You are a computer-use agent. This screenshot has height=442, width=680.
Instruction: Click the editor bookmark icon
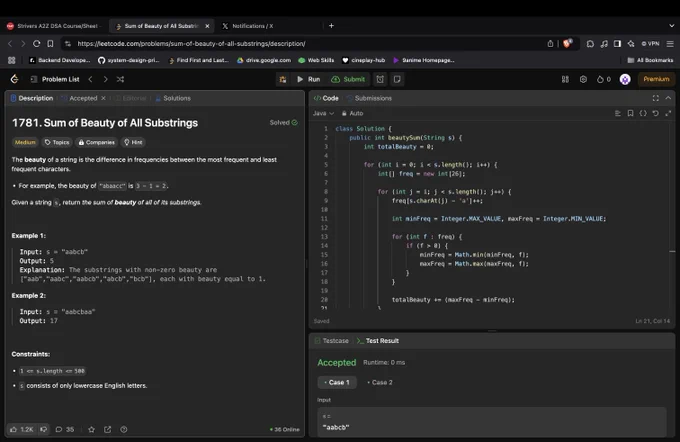pyautogui.click(x=630, y=113)
